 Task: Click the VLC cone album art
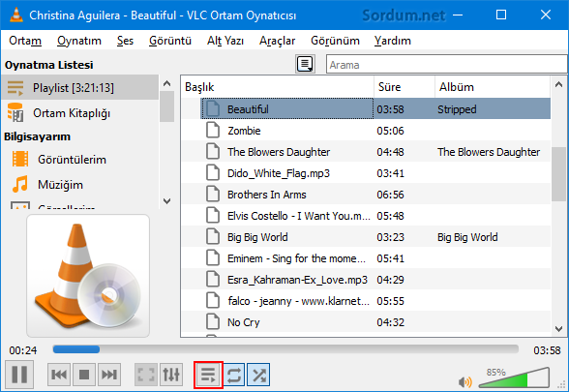pyautogui.click(x=88, y=276)
